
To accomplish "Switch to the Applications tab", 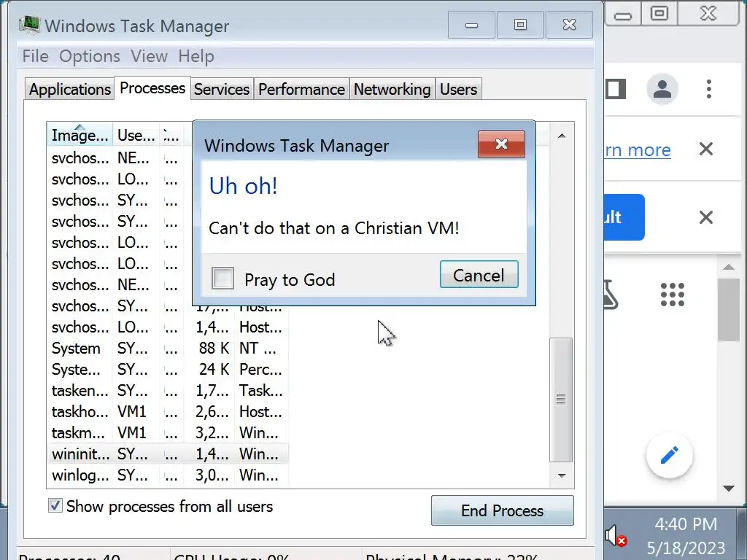I will point(69,89).
